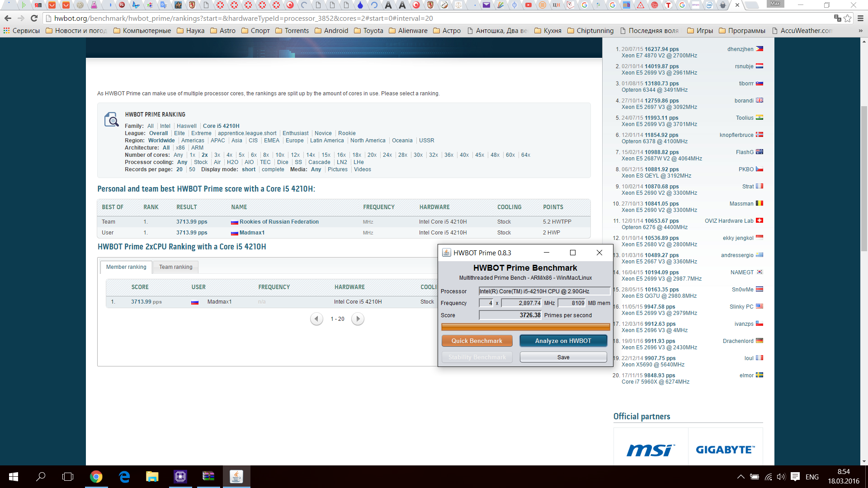The width and height of the screenshot is (868, 488).
Task: Switch to the Java HWBOT Prime taskbar icon
Action: click(x=236, y=477)
